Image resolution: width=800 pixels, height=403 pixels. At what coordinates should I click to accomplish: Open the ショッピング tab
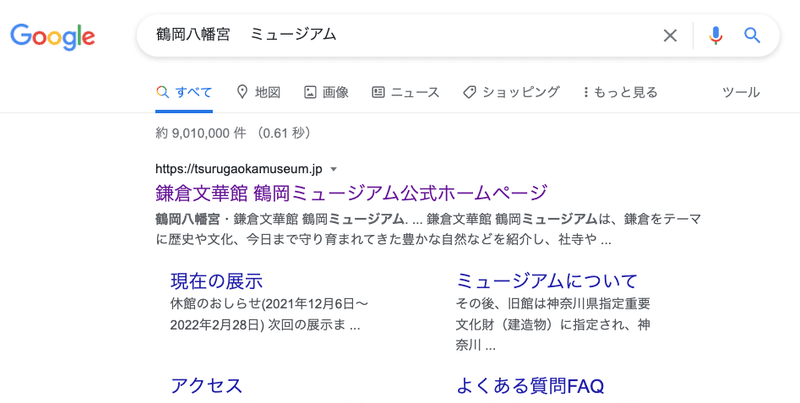coord(511,92)
